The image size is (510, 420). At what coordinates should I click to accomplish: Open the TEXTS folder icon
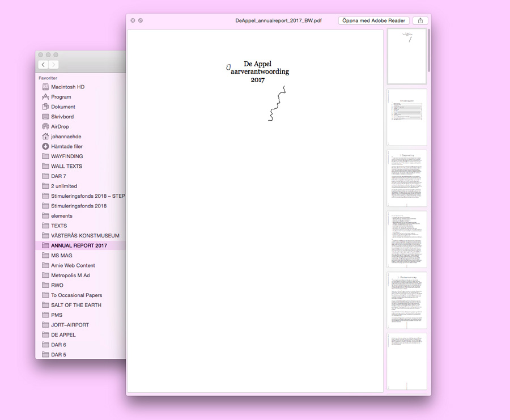45,226
